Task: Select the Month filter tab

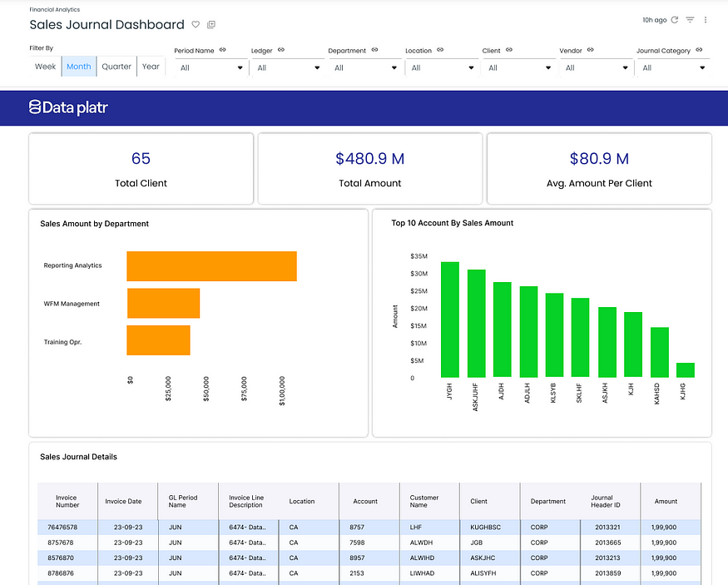Action: click(79, 67)
